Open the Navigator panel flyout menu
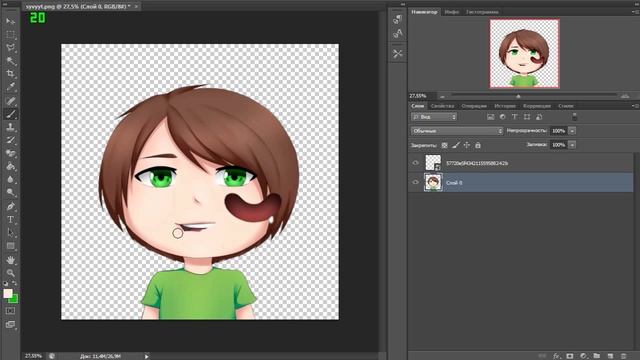 (x=636, y=12)
